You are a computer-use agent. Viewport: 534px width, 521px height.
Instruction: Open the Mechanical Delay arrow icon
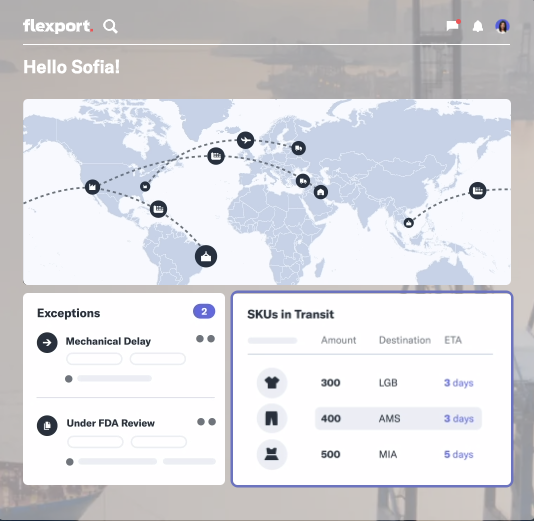click(47, 342)
